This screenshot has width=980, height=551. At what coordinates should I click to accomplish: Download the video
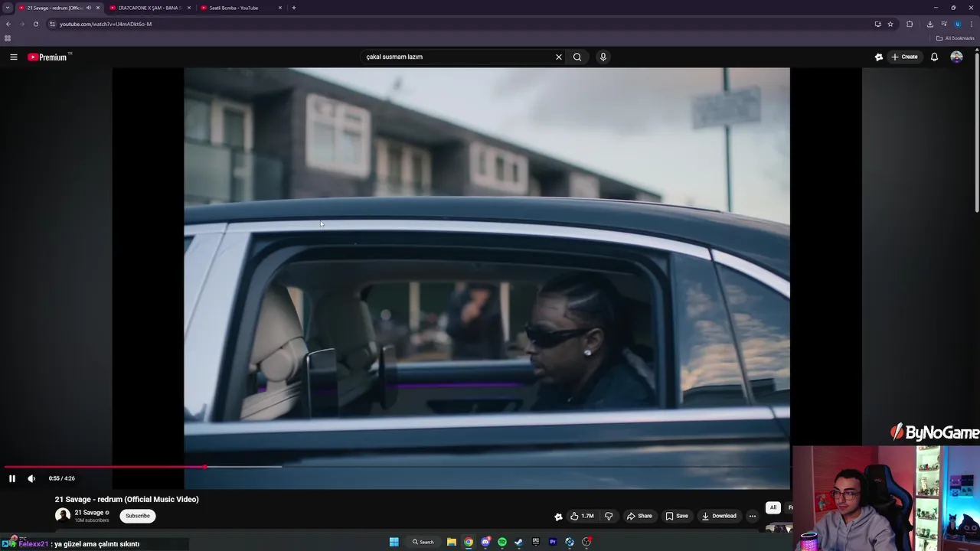[719, 516]
